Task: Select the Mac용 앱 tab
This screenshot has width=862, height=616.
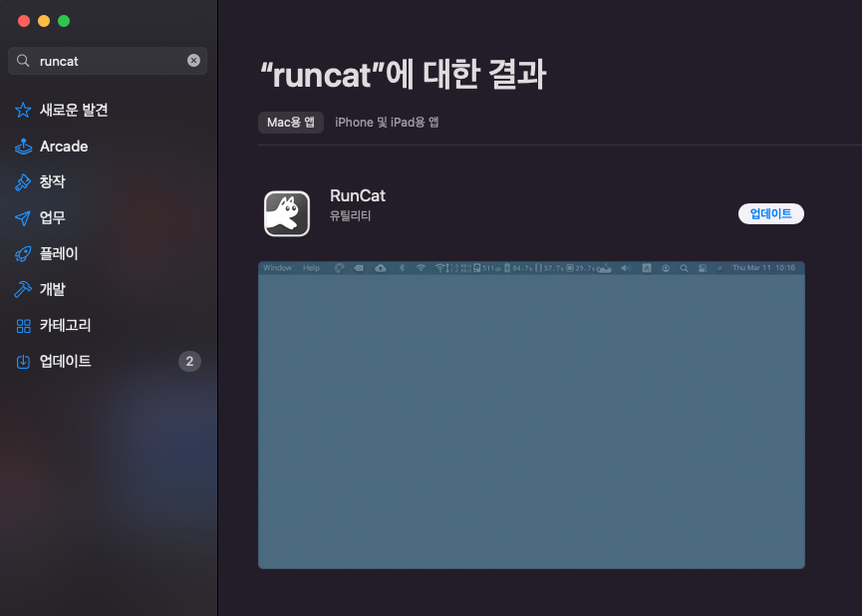Action: [x=291, y=122]
